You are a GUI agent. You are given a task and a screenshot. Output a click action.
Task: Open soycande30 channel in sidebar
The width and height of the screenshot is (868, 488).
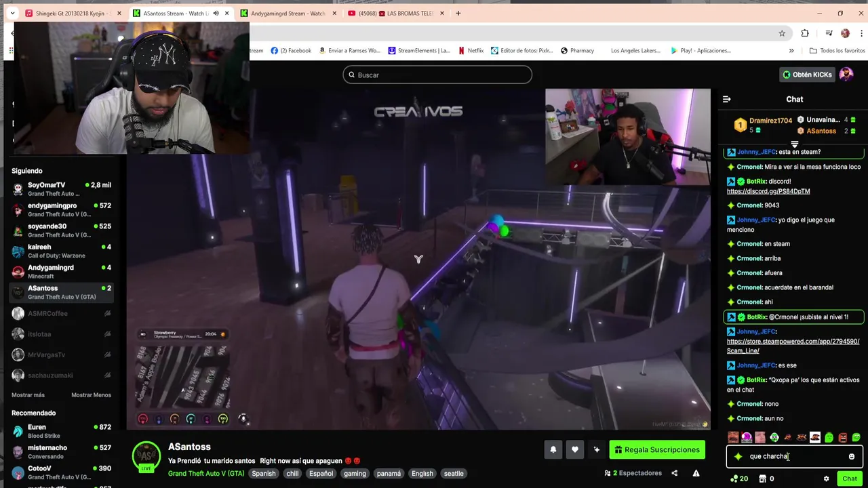pyautogui.click(x=61, y=230)
